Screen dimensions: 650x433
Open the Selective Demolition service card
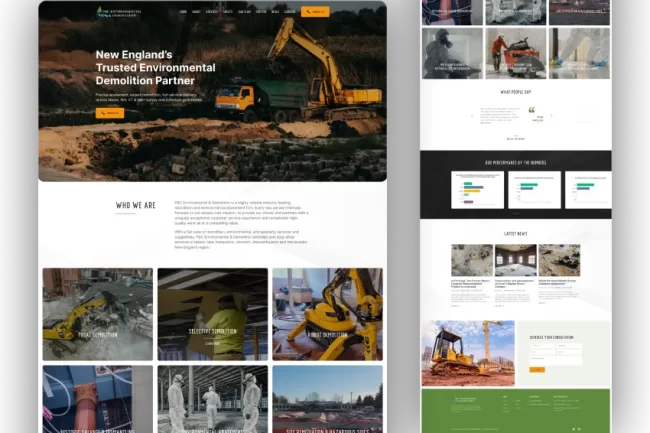click(x=212, y=313)
